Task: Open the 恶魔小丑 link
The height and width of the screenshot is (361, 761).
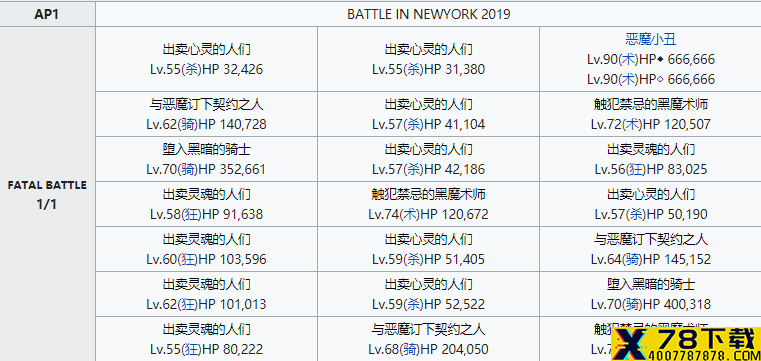Action: 650,40
